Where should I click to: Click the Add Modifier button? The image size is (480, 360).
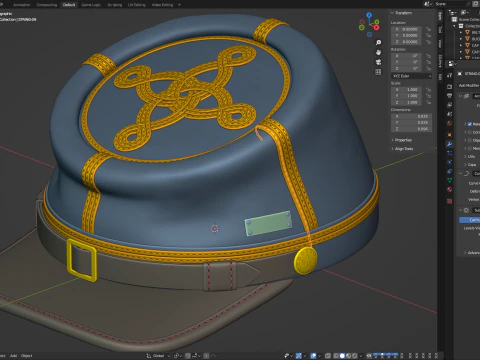tap(469, 86)
